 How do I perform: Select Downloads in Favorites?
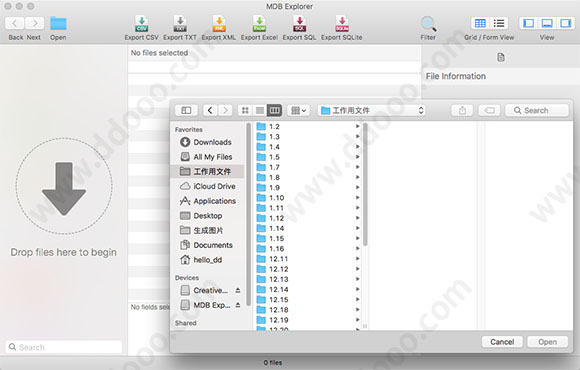(x=208, y=142)
